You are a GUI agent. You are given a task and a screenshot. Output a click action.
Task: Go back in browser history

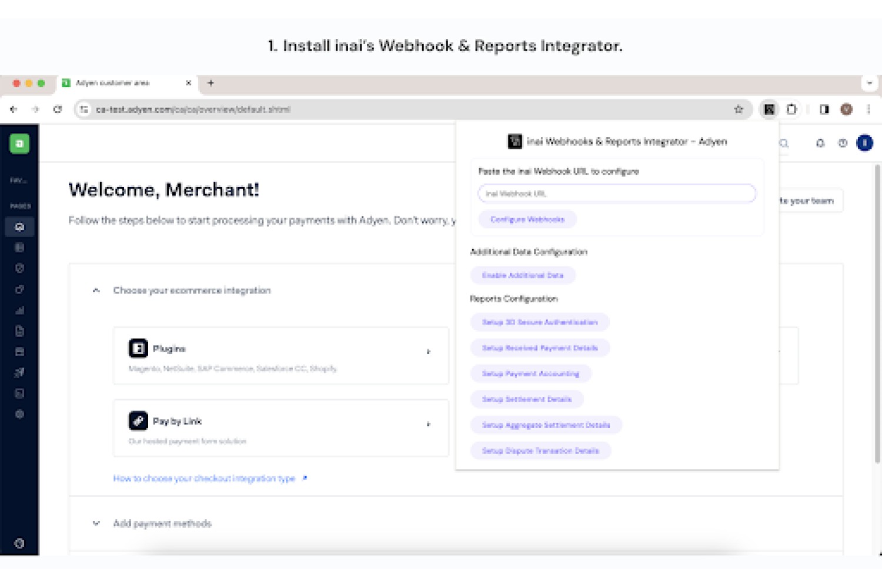pos(14,109)
